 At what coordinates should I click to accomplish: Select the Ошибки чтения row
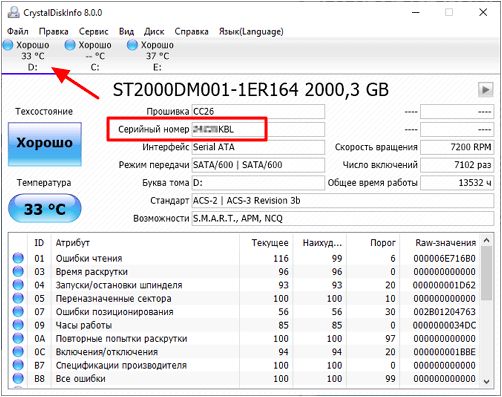(245, 258)
